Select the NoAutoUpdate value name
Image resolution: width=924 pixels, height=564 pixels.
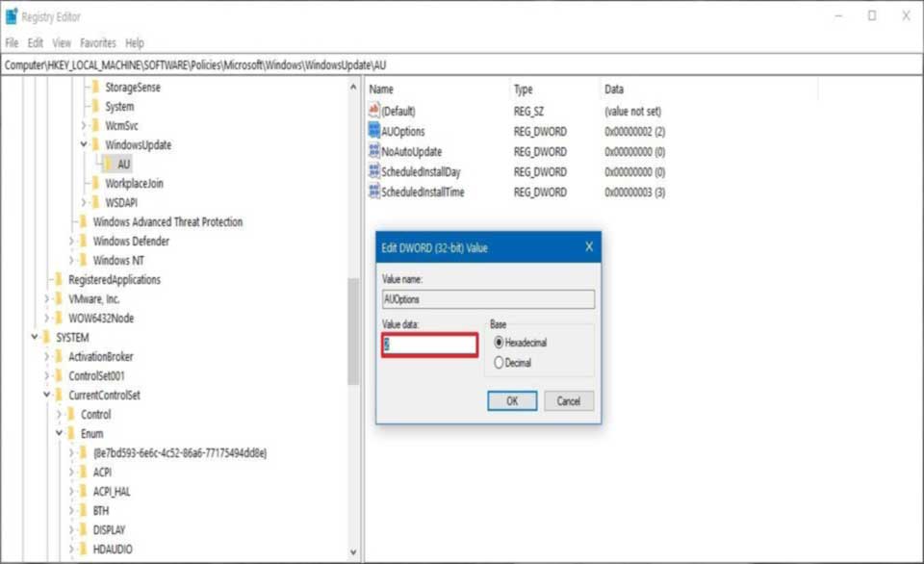click(x=411, y=151)
